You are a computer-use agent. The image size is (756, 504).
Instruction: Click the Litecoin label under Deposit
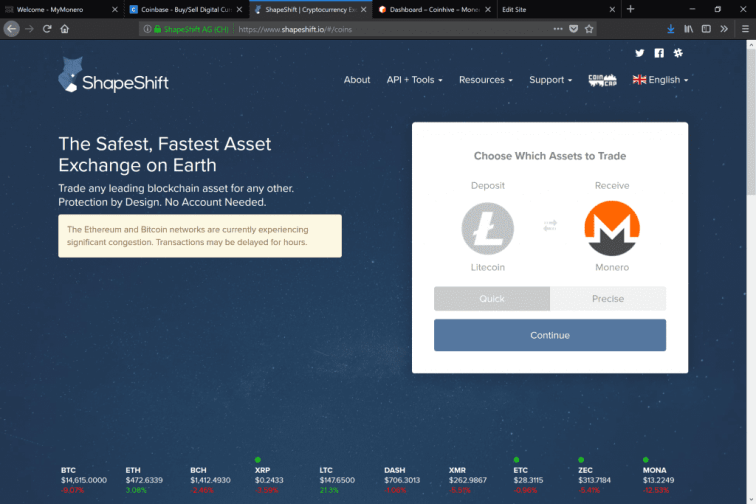(487, 267)
